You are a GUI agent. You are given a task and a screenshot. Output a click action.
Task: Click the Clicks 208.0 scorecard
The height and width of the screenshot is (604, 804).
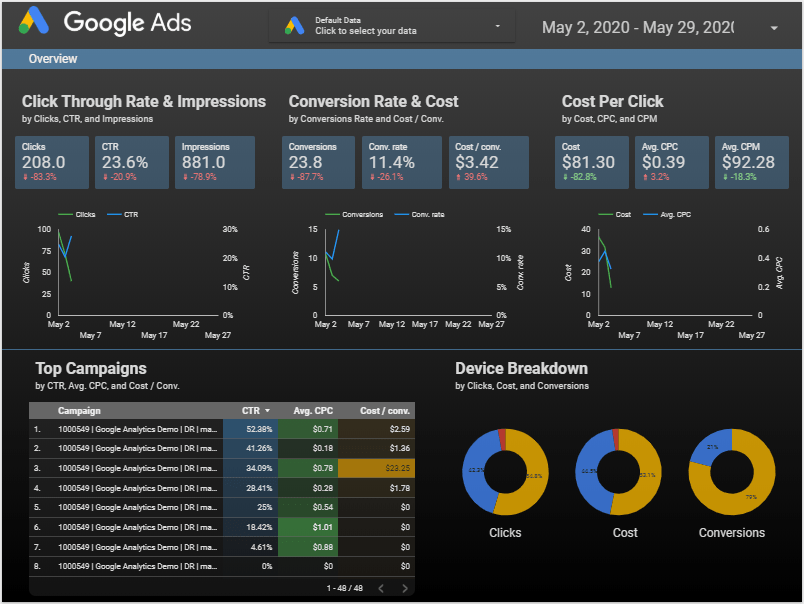coord(52,162)
